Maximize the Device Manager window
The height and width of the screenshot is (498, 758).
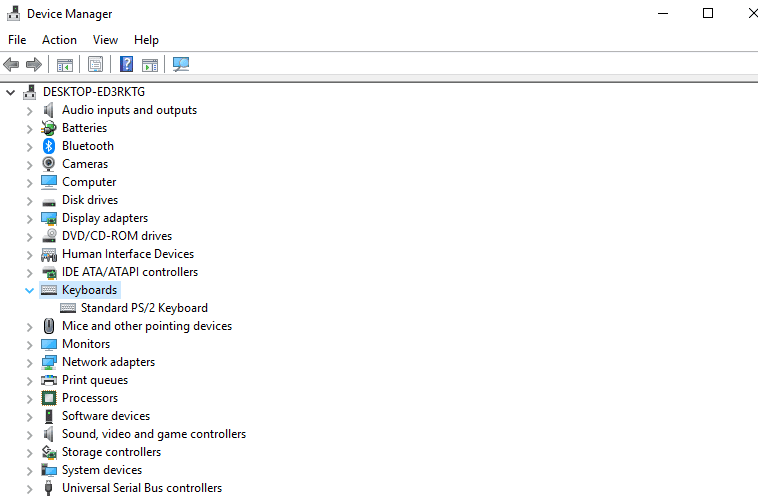(708, 14)
